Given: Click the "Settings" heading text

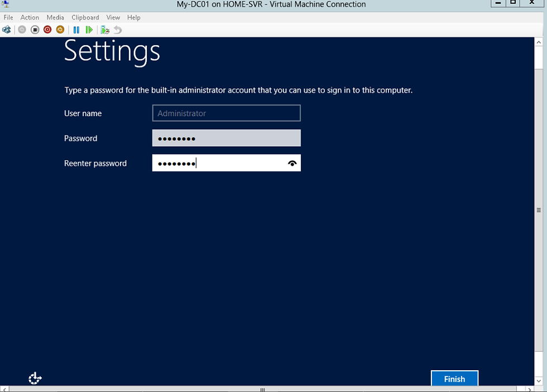Looking at the screenshot, I should [112, 52].
